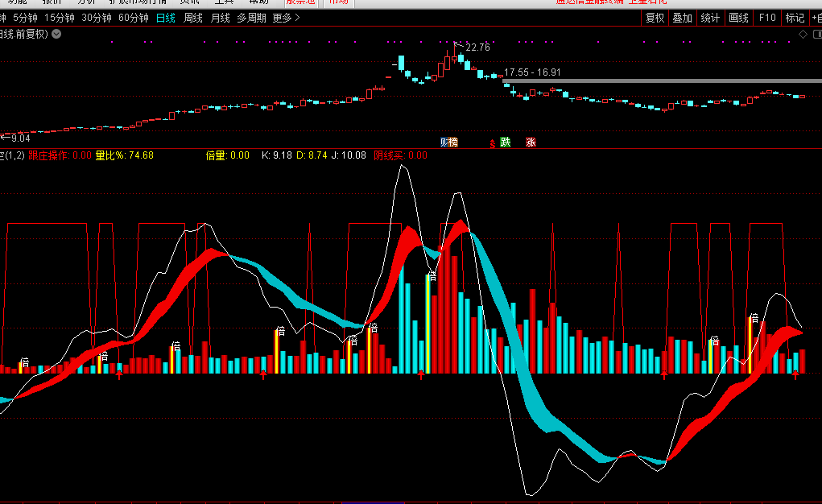This screenshot has height=504, width=822.
Task: Click the 榜 ranking marker icon
Action: point(452,143)
